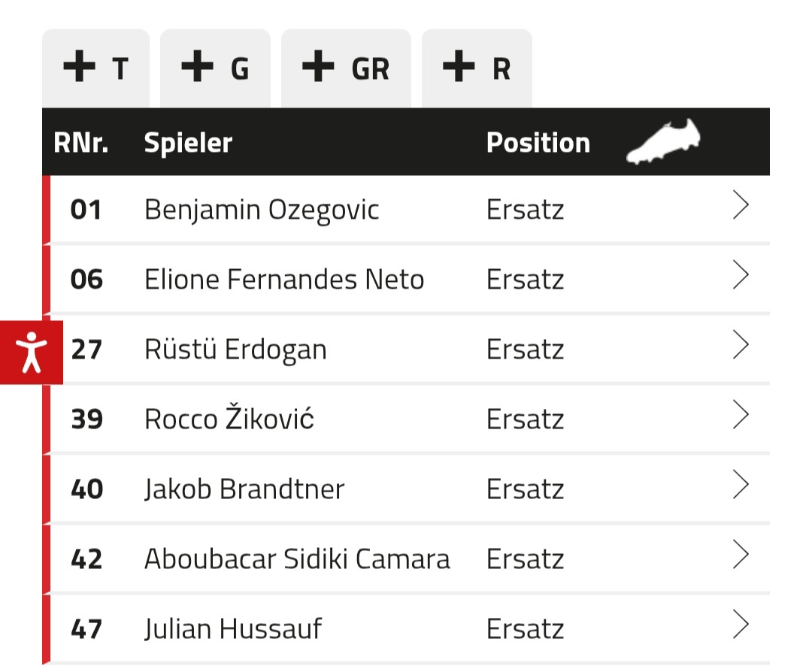Toggle the R plus tab
Viewport: 812px width, 669px height.
477,68
